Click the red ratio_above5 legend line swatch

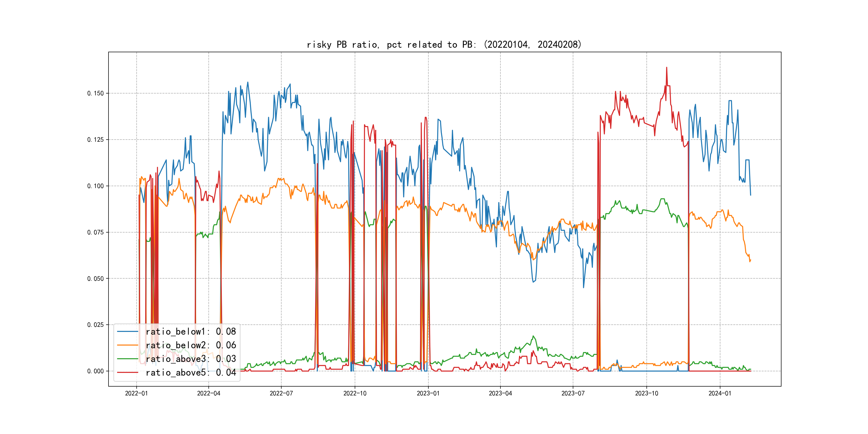point(128,373)
